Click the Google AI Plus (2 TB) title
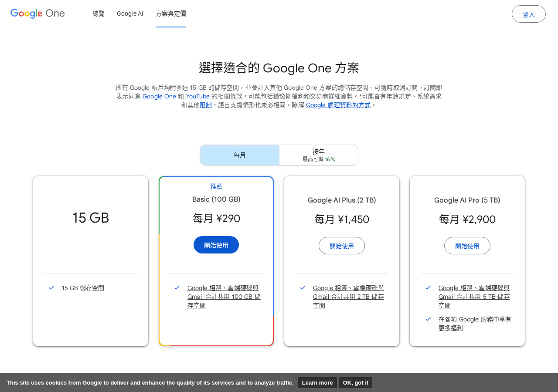The width and height of the screenshot is (558, 392). [342, 200]
